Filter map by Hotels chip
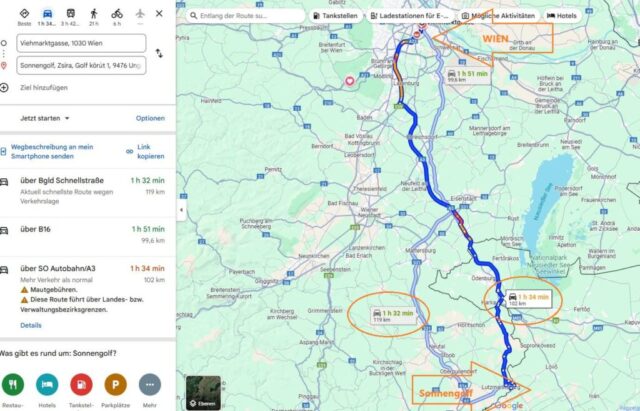This screenshot has width=640, height=411. 562,16
